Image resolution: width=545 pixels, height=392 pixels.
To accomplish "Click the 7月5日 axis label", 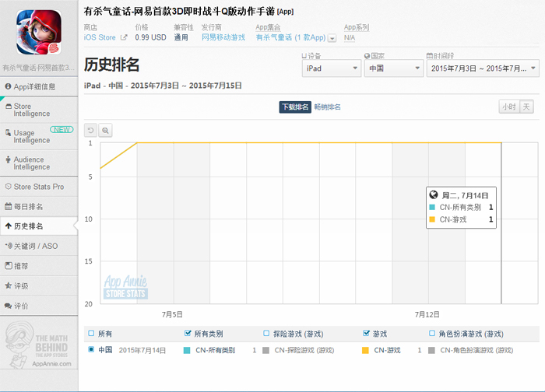I will (x=172, y=314).
